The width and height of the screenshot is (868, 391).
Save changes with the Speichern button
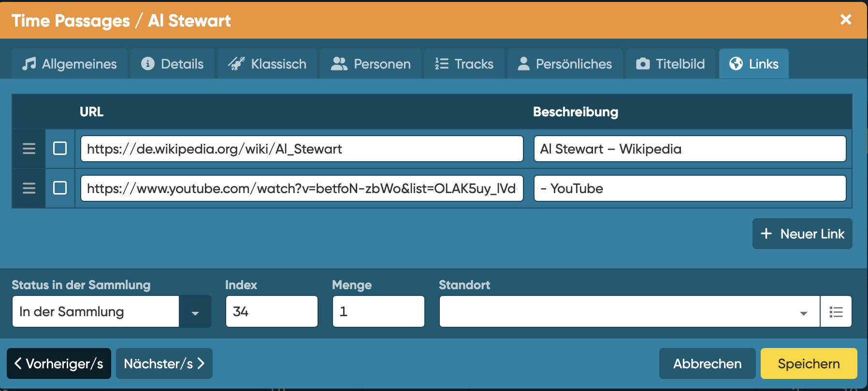click(x=809, y=364)
